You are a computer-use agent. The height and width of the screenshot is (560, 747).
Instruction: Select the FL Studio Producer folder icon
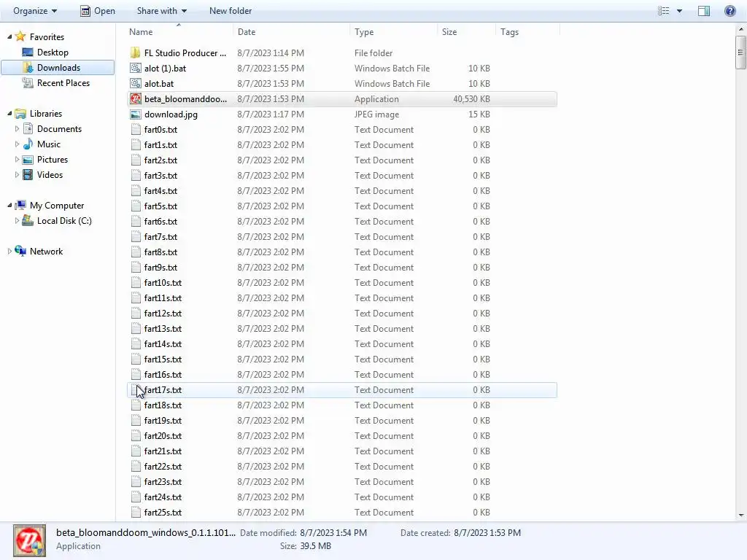[x=135, y=52]
